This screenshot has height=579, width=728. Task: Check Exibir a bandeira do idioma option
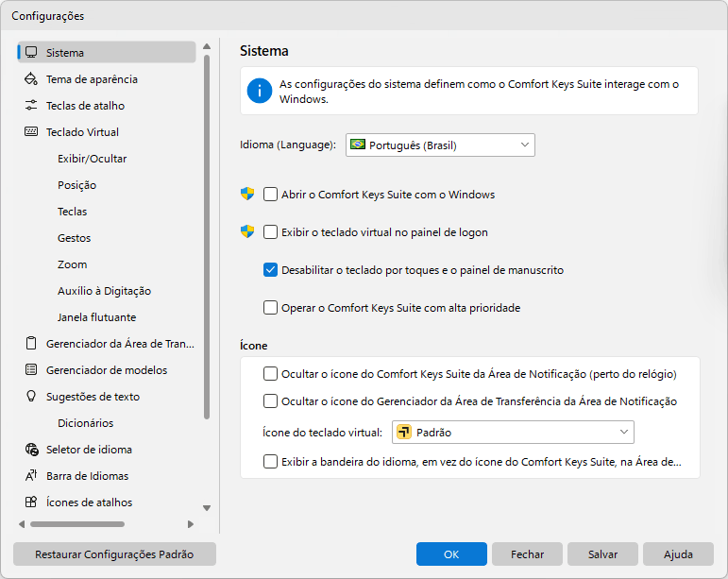point(270,462)
